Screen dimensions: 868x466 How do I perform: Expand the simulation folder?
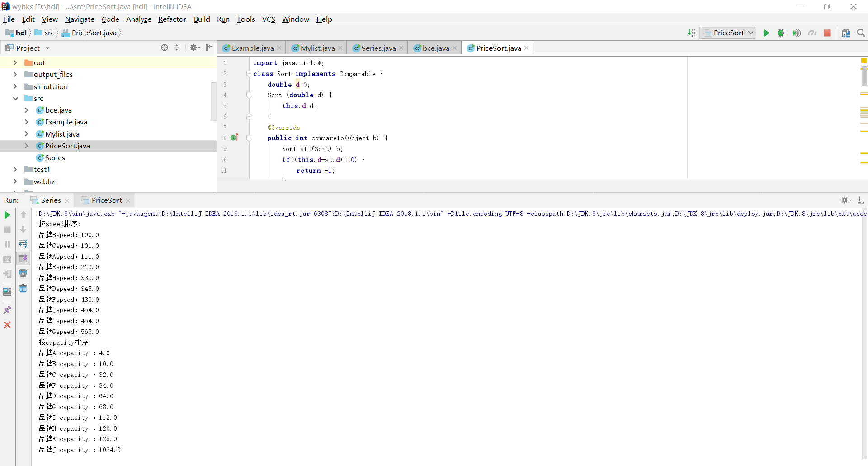[x=15, y=86]
